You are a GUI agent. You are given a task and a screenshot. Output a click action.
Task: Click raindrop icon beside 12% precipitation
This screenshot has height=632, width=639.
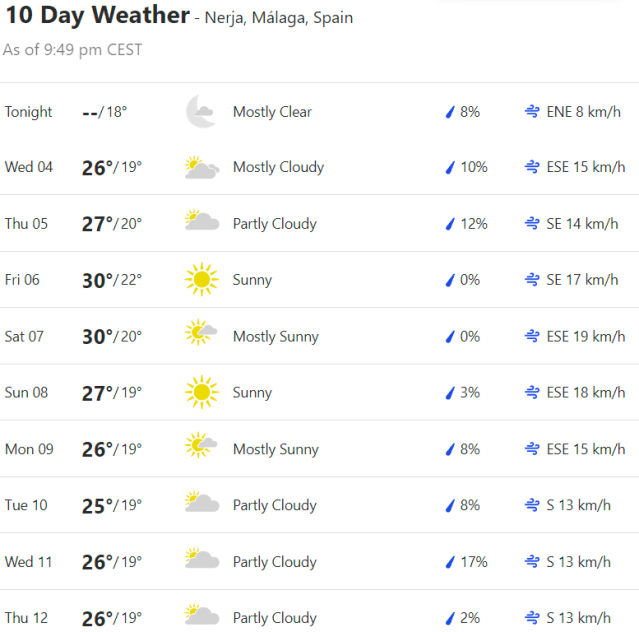(x=450, y=224)
